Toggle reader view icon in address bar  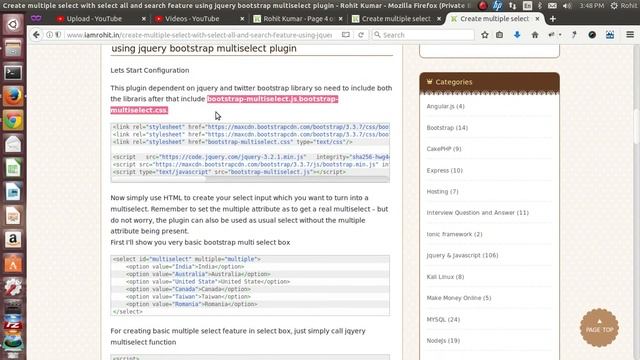346,35
